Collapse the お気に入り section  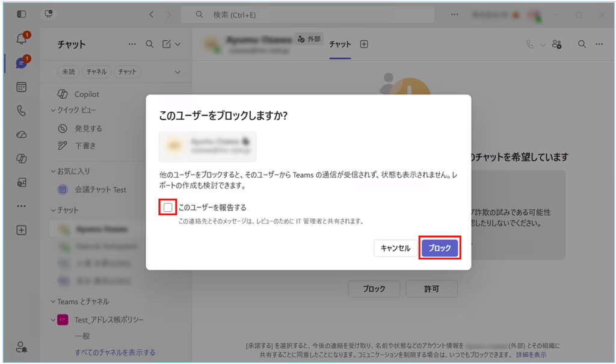point(53,171)
